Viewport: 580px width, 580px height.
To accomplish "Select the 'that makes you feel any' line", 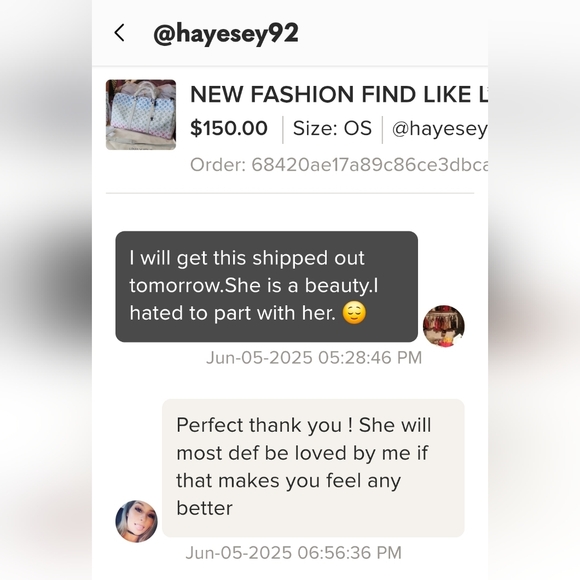I will tap(289, 480).
